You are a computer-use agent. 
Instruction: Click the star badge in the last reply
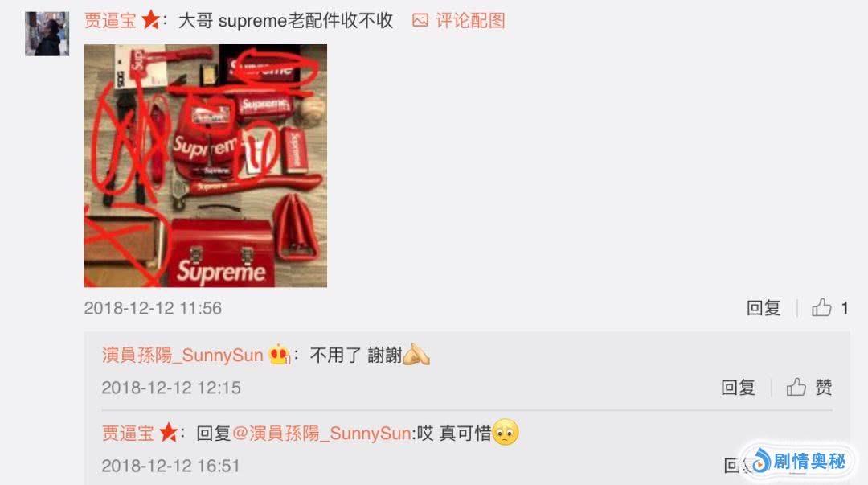coord(168,433)
